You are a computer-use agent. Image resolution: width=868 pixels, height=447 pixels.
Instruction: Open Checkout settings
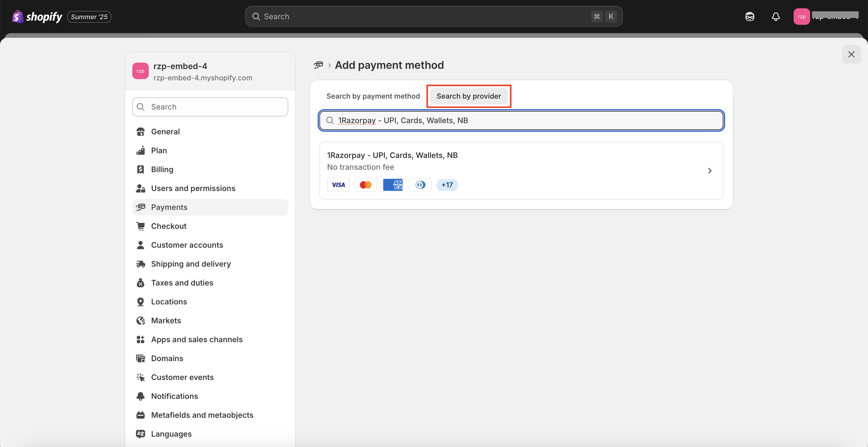(x=210, y=226)
